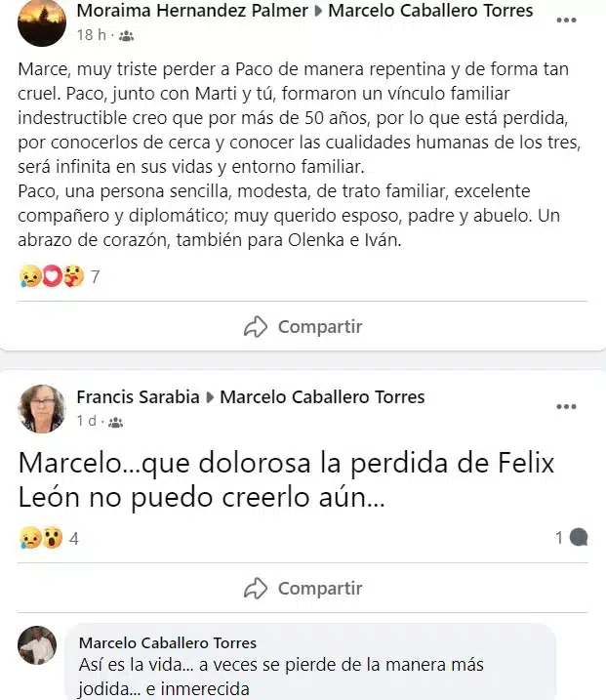The width and height of the screenshot is (606, 700).
Task: Open Moraima Hernandez Palmer's profile name
Action: [x=190, y=12]
